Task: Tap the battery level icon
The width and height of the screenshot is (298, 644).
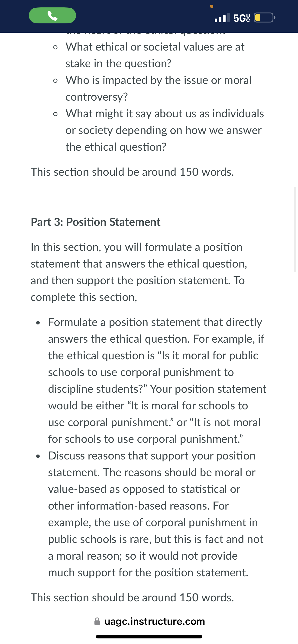Action: coord(265,17)
